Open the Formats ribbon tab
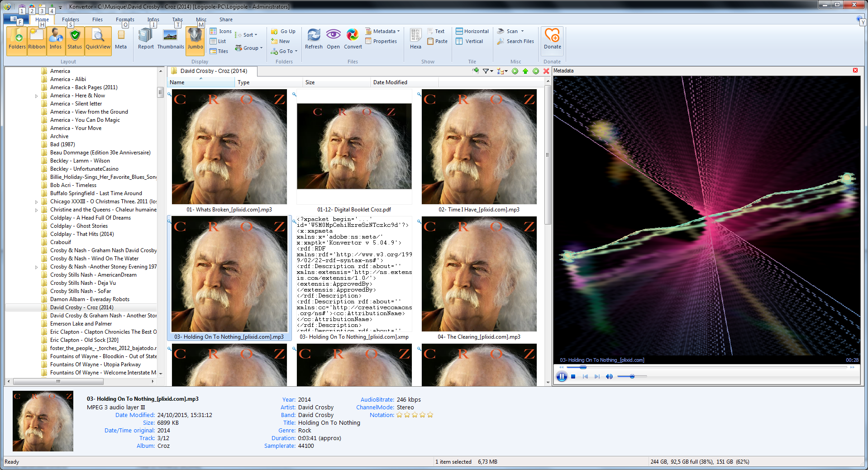 coord(125,19)
